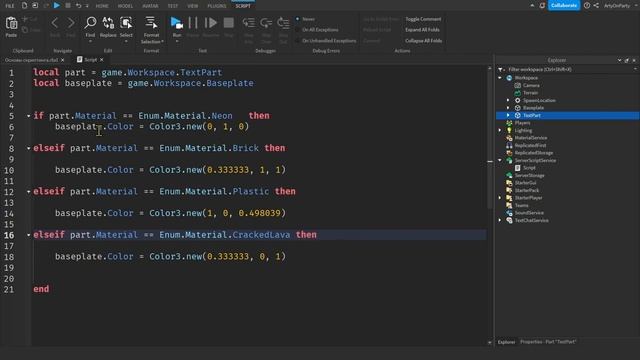This screenshot has height=360, width=640.
Task: Click the Filter workspace search field
Action: 569,69
